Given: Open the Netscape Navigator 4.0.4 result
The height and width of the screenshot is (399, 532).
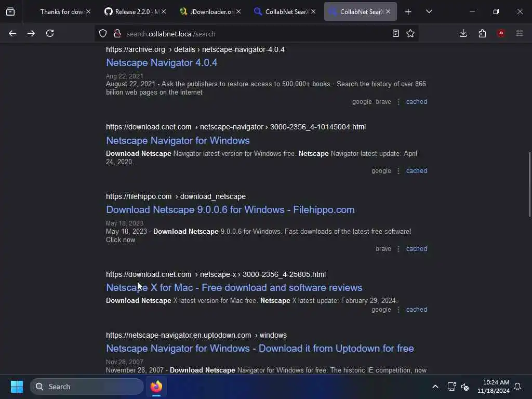Looking at the screenshot, I should pyautogui.click(x=162, y=62).
